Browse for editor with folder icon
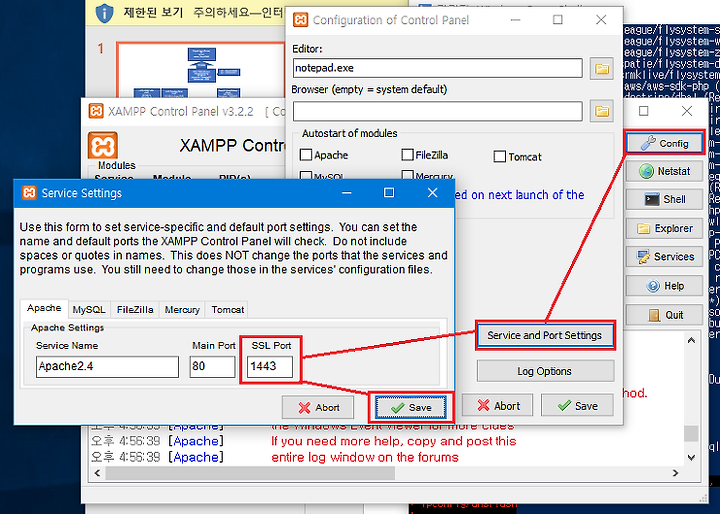 [x=602, y=69]
